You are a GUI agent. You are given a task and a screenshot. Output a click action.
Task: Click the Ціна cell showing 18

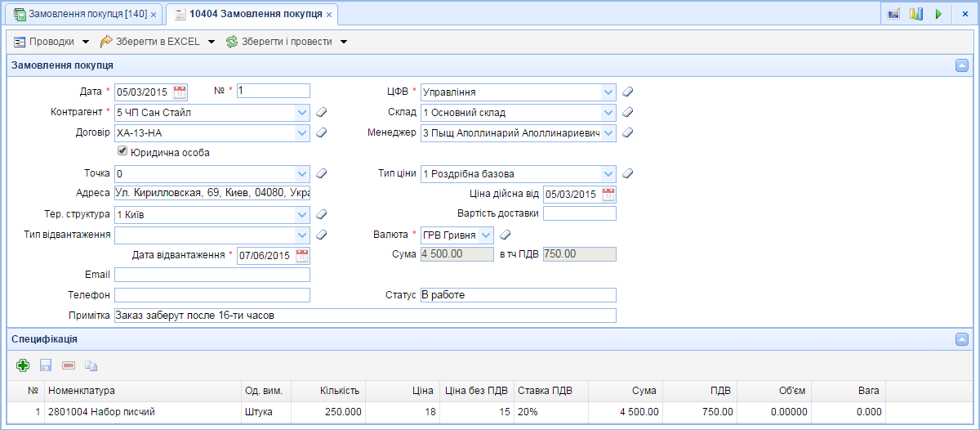pos(402,412)
